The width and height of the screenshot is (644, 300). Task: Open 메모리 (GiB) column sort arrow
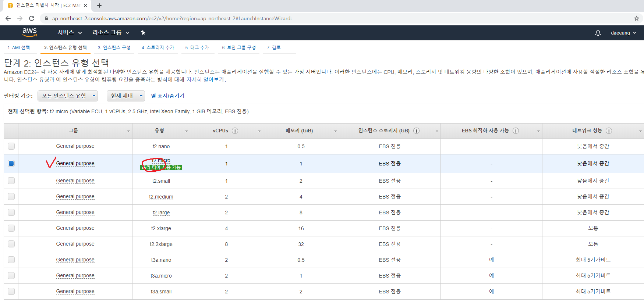click(x=335, y=131)
